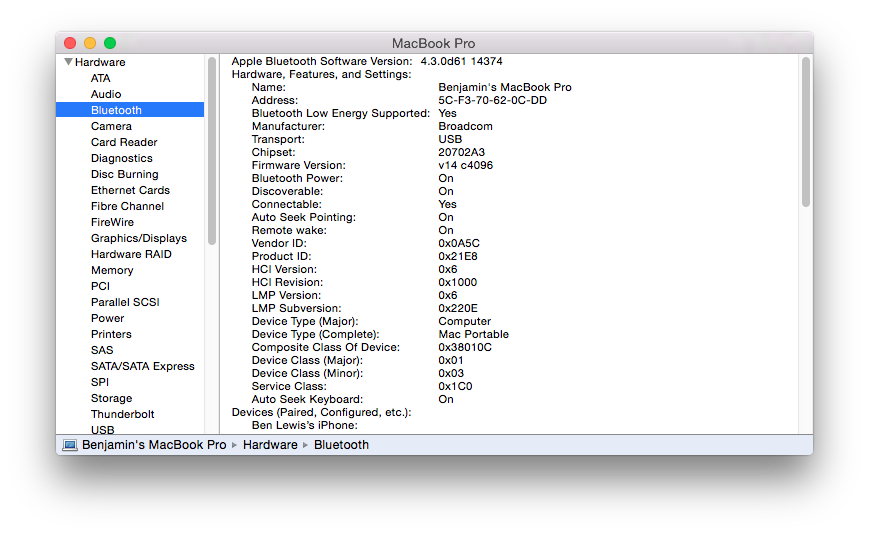Click the Device Class (Minor) value 0x03
This screenshot has width=869, height=535.
coord(451,374)
